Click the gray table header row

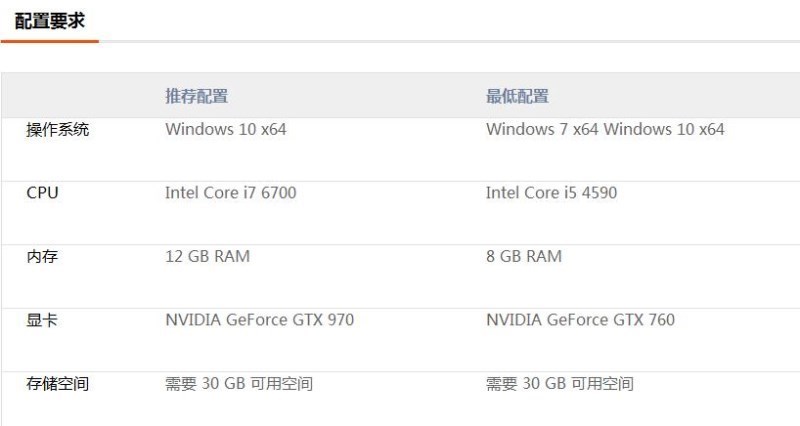click(x=401, y=95)
